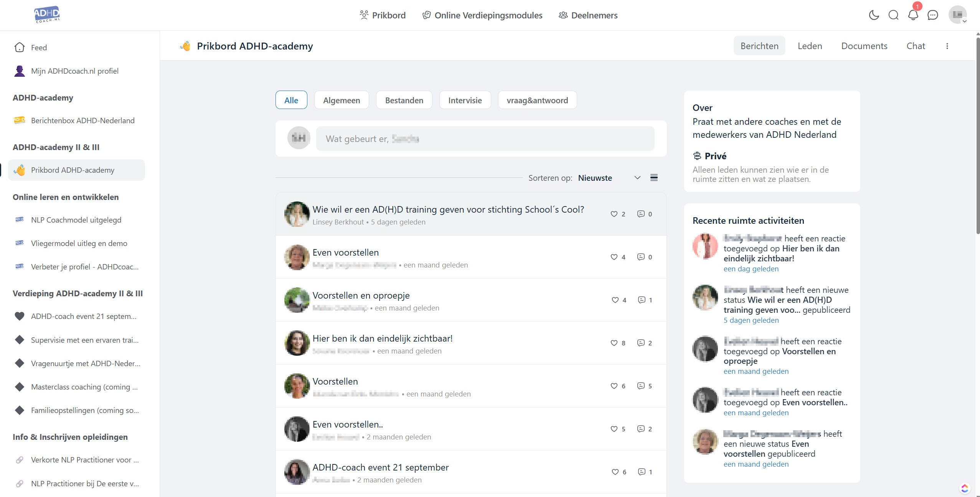
Task: Open 'ADHD-coach event 21 september' post title
Action: point(381,467)
